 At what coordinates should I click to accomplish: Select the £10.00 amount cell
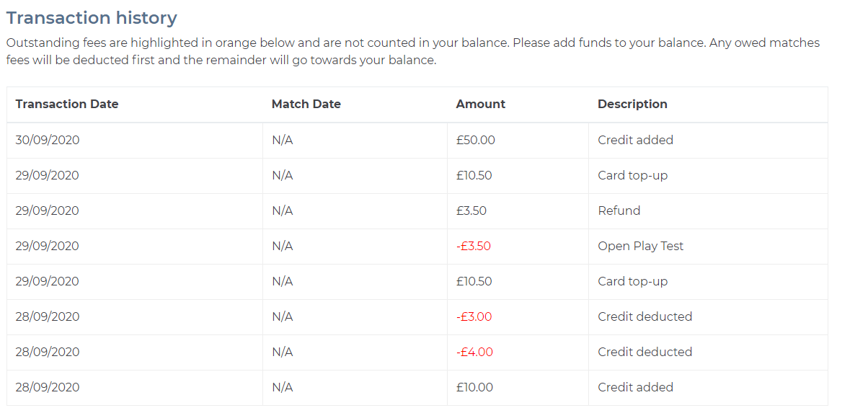tap(474, 387)
